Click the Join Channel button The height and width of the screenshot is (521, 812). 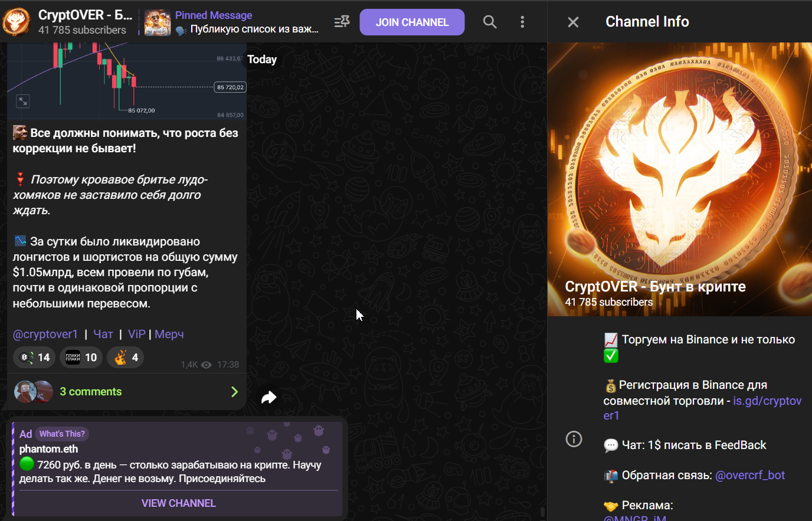412,22
